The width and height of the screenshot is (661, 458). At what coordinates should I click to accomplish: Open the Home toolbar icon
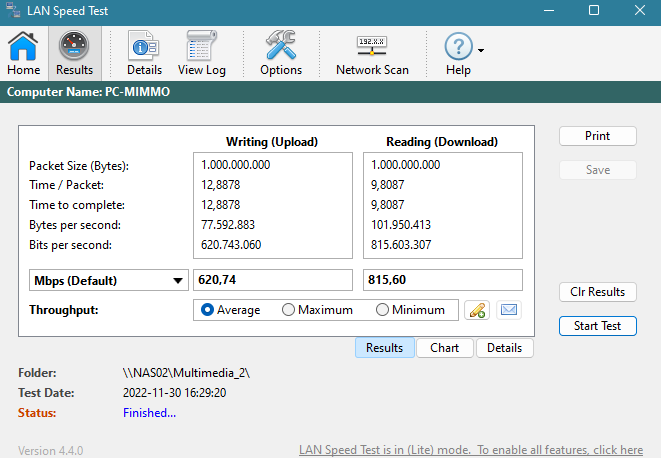tap(23, 53)
